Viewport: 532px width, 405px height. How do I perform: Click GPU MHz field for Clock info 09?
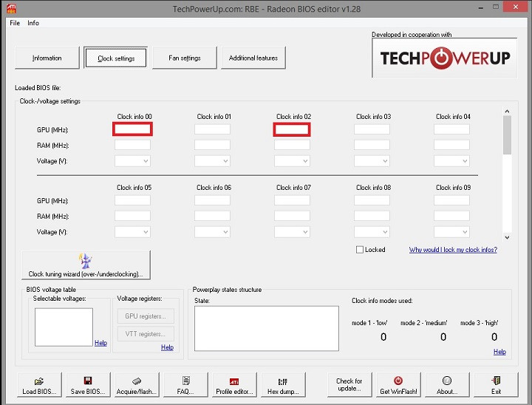pyautogui.click(x=451, y=200)
